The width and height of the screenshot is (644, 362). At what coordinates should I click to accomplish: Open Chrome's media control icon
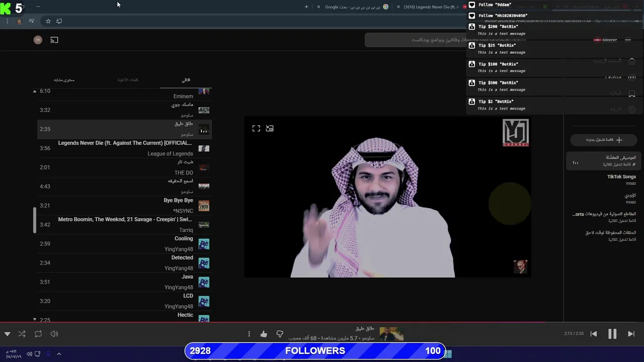point(32,21)
